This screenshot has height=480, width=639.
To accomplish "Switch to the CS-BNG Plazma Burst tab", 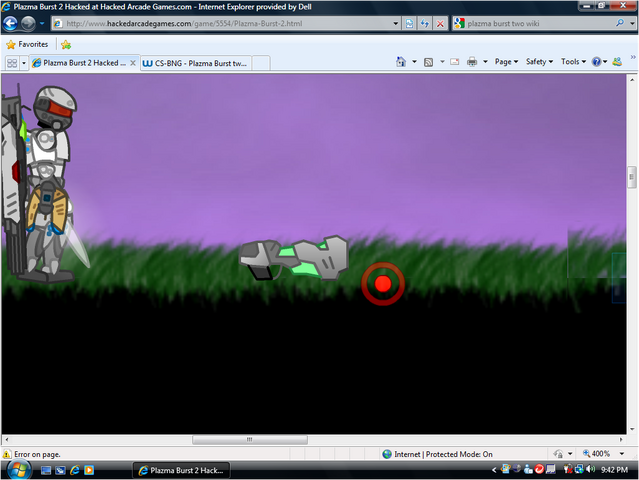I will click(x=196, y=63).
